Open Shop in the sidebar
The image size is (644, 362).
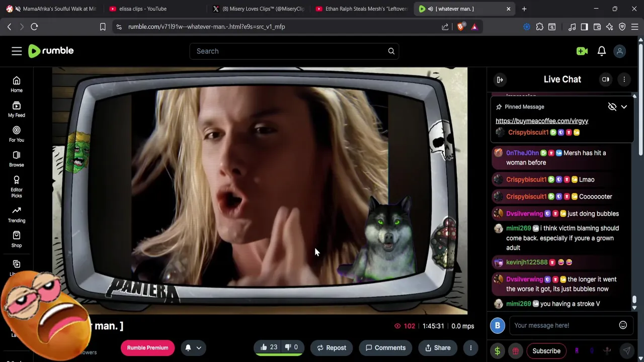17,239
